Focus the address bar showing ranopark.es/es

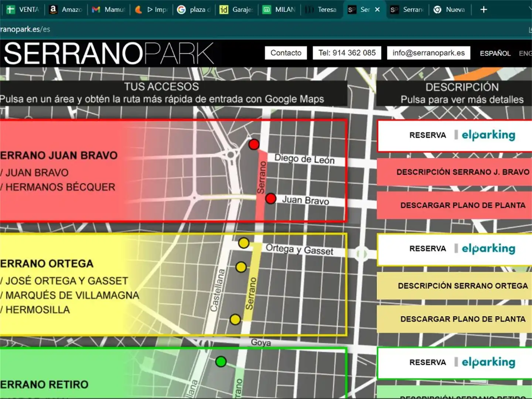point(259,29)
